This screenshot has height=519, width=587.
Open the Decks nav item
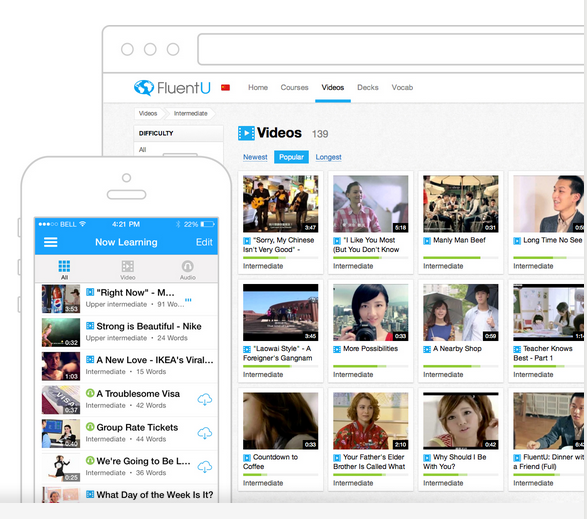pos(368,87)
